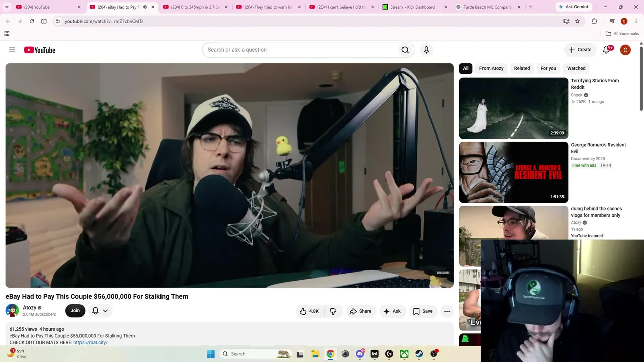Open Windows Start menu
Image resolution: width=644 pixels, height=362 pixels.
211,354
